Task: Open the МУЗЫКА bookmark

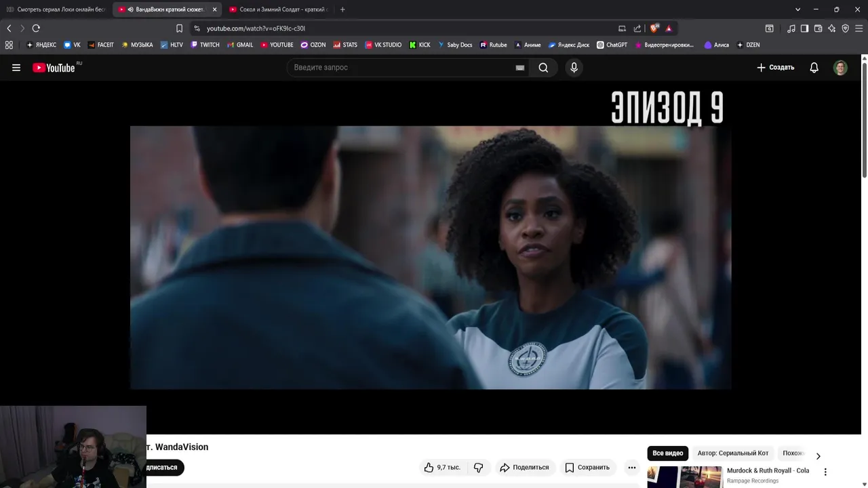Action: tap(137, 45)
